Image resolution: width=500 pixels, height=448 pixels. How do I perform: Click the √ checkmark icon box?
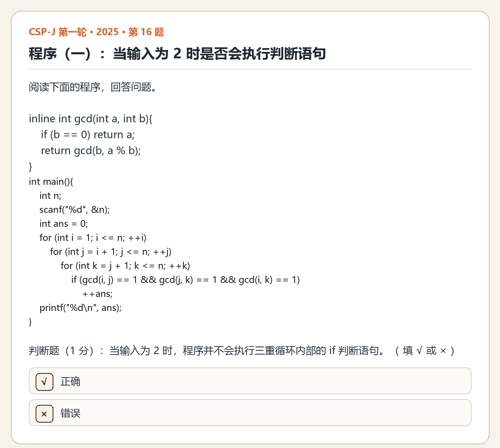pos(44,381)
